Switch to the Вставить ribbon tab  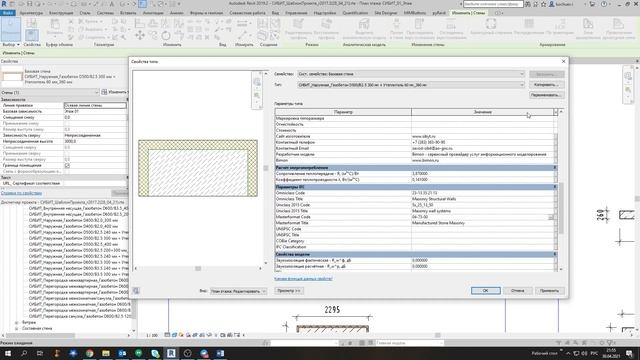(x=128, y=13)
